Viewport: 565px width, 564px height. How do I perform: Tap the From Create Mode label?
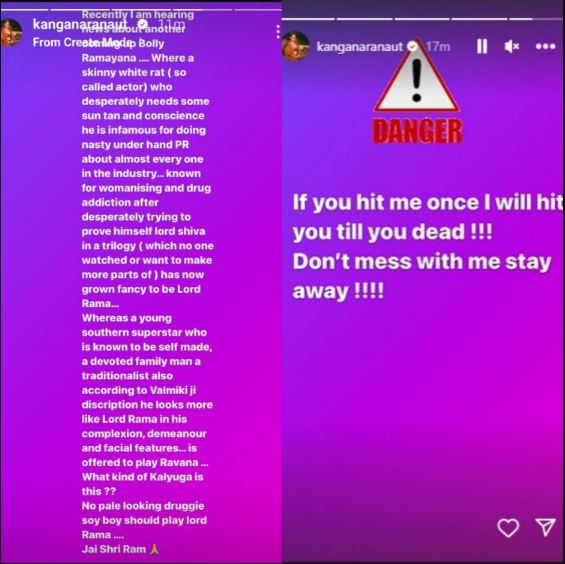(x=83, y=43)
